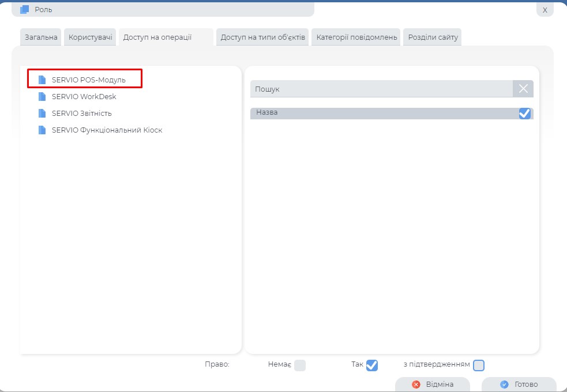This screenshot has height=392, width=567.
Task: Click the SERVIO POS-Модуль document icon
Action: [42, 80]
